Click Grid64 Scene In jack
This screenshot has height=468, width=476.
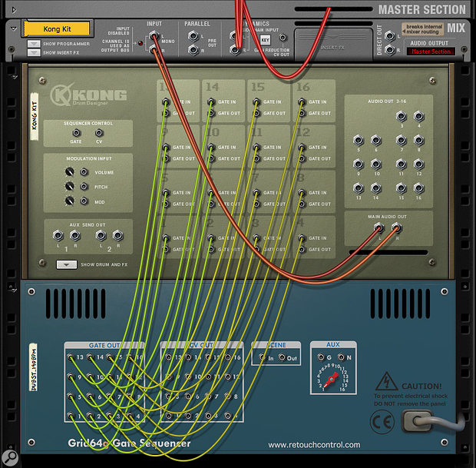263,357
